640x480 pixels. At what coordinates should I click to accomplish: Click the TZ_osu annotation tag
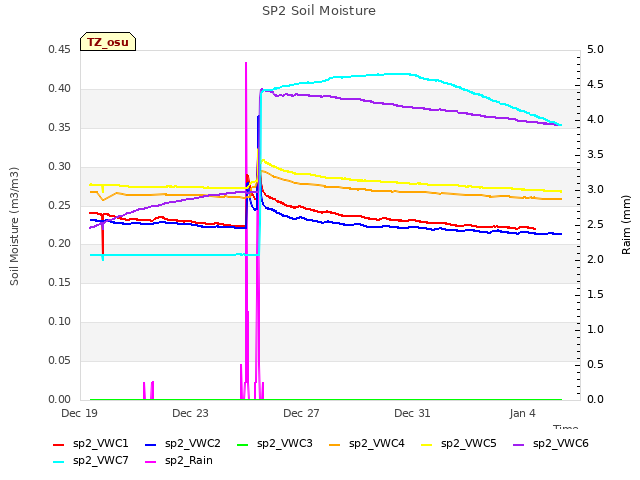pos(108,42)
